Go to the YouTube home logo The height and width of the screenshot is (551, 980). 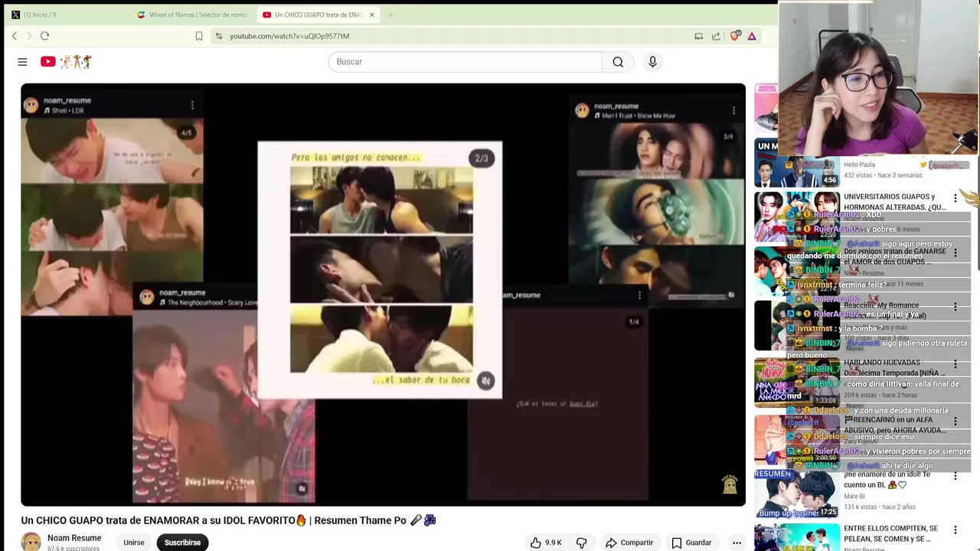click(66, 62)
